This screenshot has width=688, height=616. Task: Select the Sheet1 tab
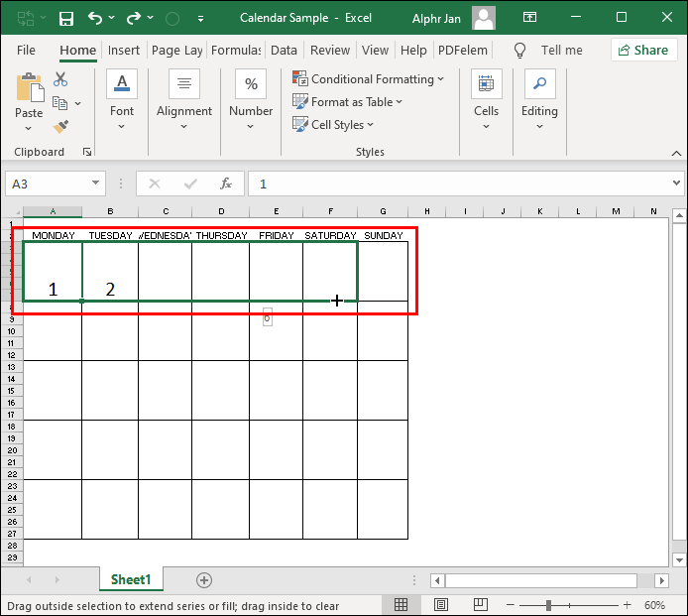[x=131, y=580]
